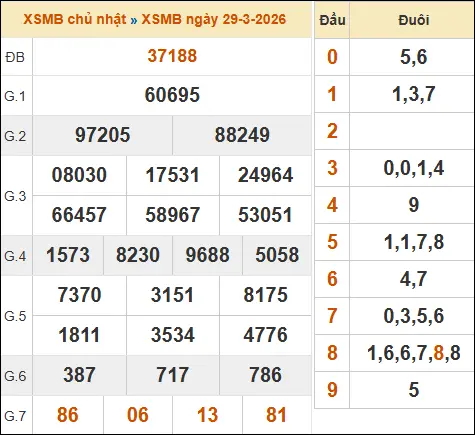Select G.7 number 86
The height and width of the screenshot is (435, 475).
pos(68,415)
